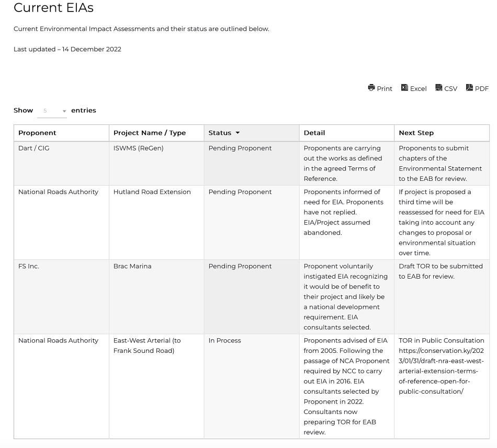Click the Excel export label
The image size is (497, 448).
pos(419,88)
